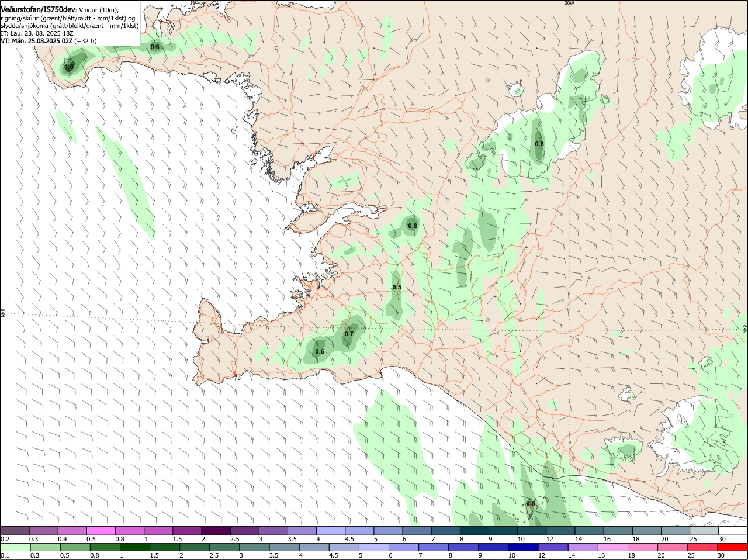Click the '18' number under the upper legend row

(636, 539)
